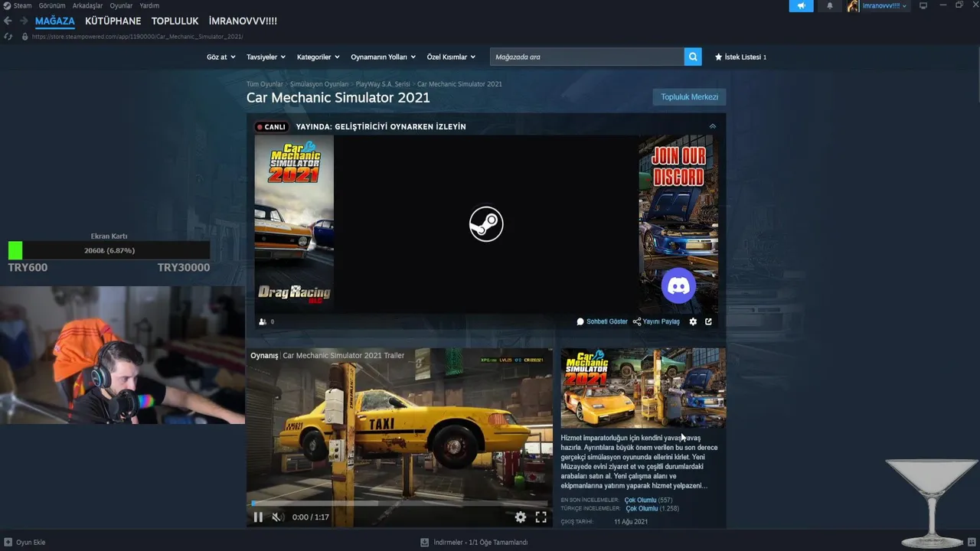The width and height of the screenshot is (980, 551).
Task: Click the downloads icon in status bar
Action: (x=424, y=542)
